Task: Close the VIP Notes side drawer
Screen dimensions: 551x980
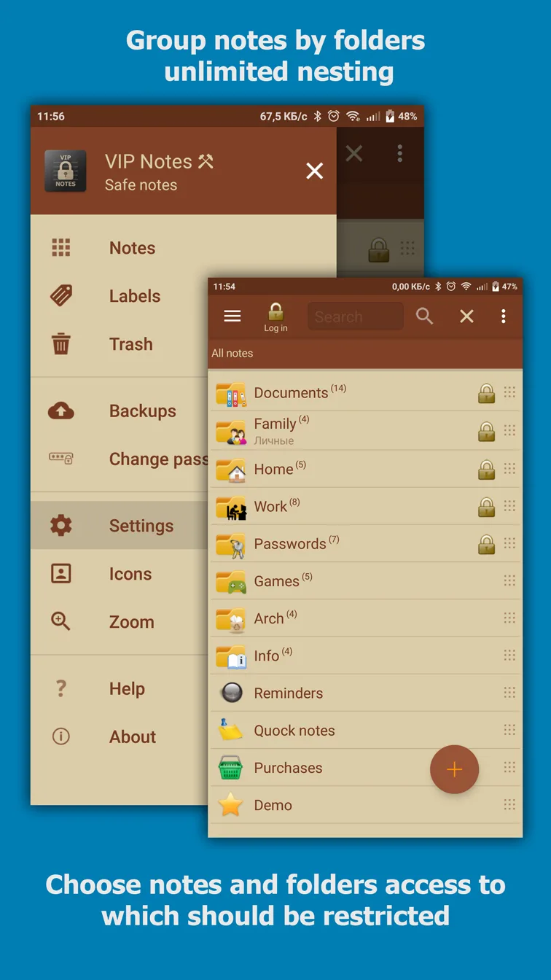Action: 314,171
